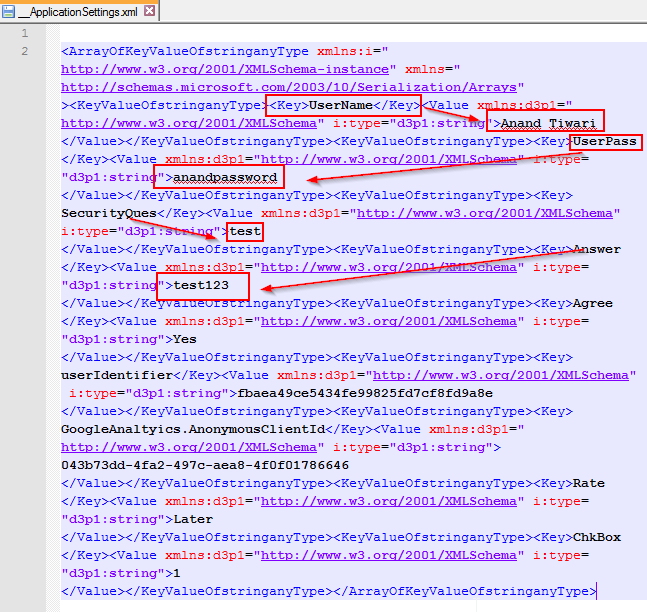Click the value 'Anand Tiwari'

pos(548,123)
